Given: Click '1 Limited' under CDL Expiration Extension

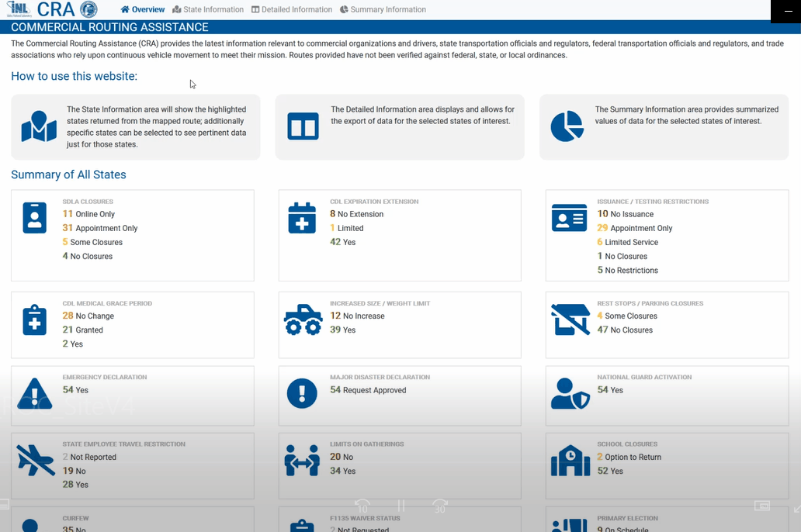Looking at the screenshot, I should (347, 228).
